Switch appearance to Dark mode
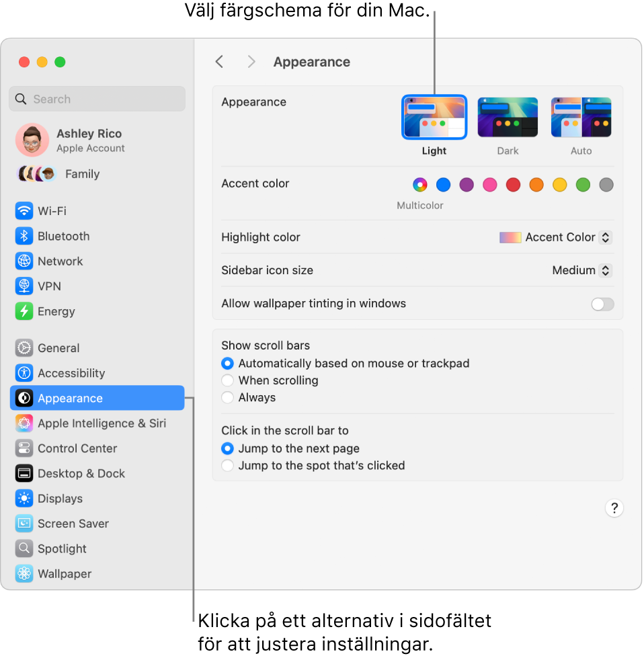 (508, 117)
